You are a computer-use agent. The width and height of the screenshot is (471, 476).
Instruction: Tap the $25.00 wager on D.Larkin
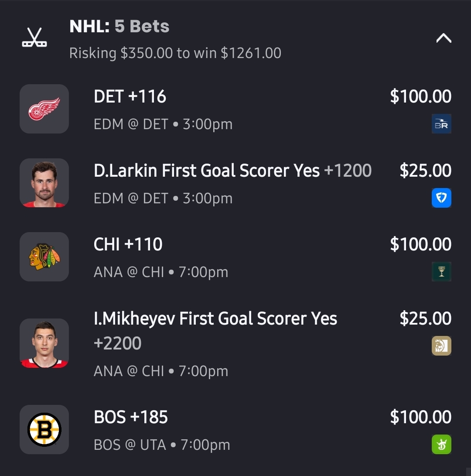coord(425,171)
